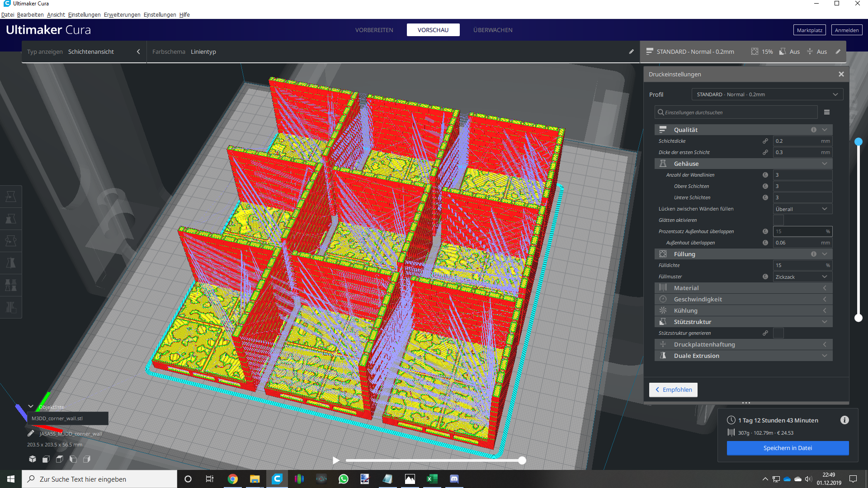
Task: Open Lücken zwischen Wänden füllen dropdown
Action: click(x=802, y=209)
